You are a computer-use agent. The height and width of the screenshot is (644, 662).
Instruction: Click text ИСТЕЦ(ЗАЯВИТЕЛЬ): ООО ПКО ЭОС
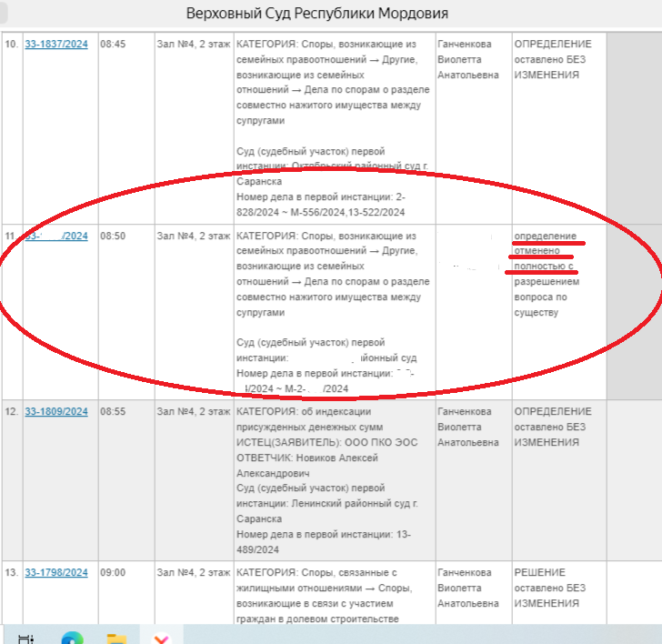coord(326,442)
